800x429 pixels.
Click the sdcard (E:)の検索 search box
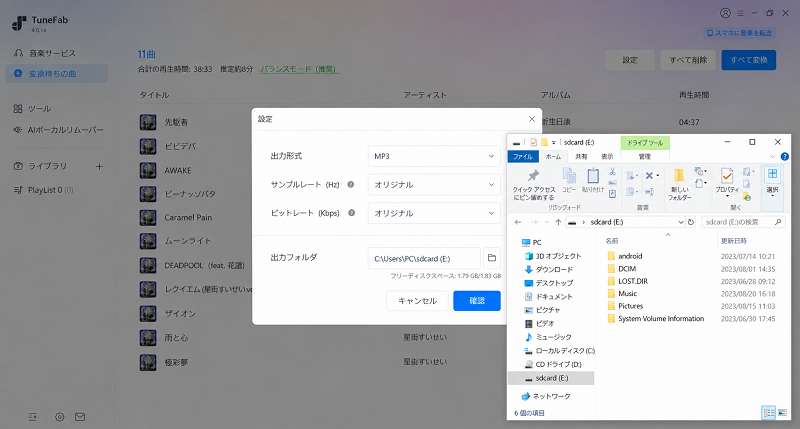click(743, 222)
